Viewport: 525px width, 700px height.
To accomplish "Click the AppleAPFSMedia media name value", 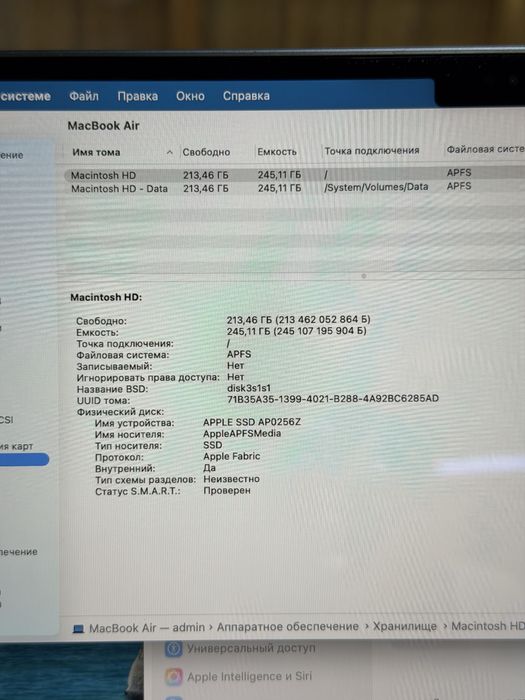I will 242,433.
